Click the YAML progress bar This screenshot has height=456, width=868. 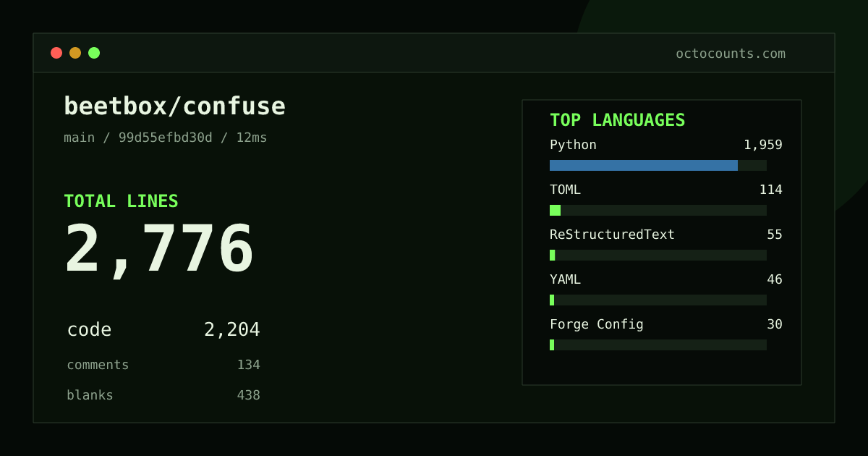(x=658, y=300)
